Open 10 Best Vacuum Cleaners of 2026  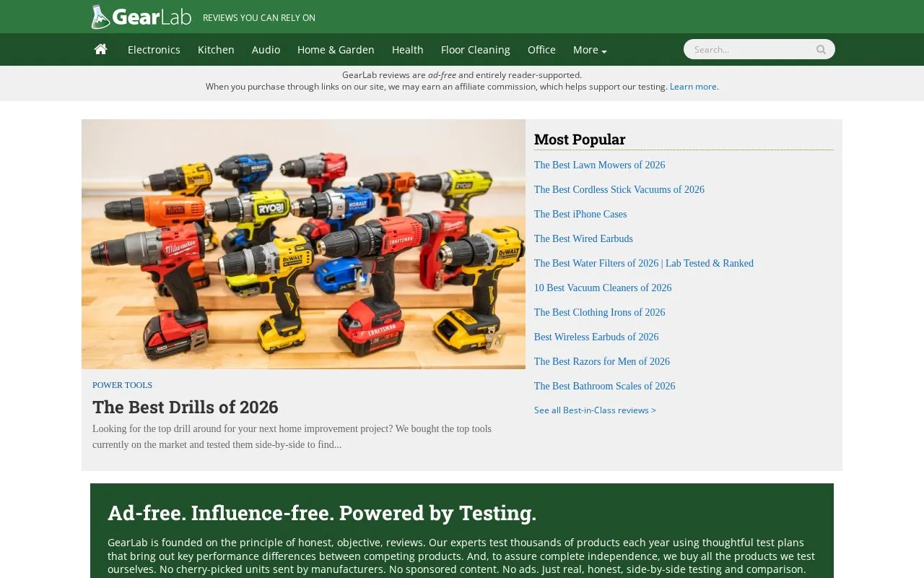(603, 288)
